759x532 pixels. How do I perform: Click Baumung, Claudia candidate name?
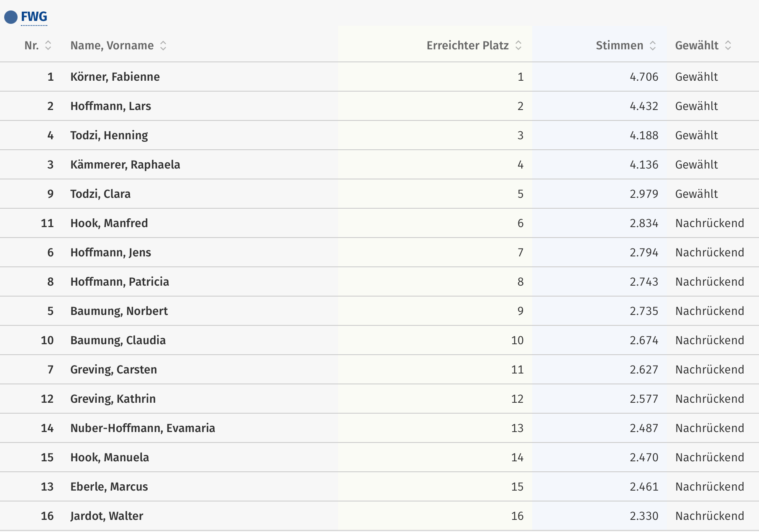click(x=118, y=340)
